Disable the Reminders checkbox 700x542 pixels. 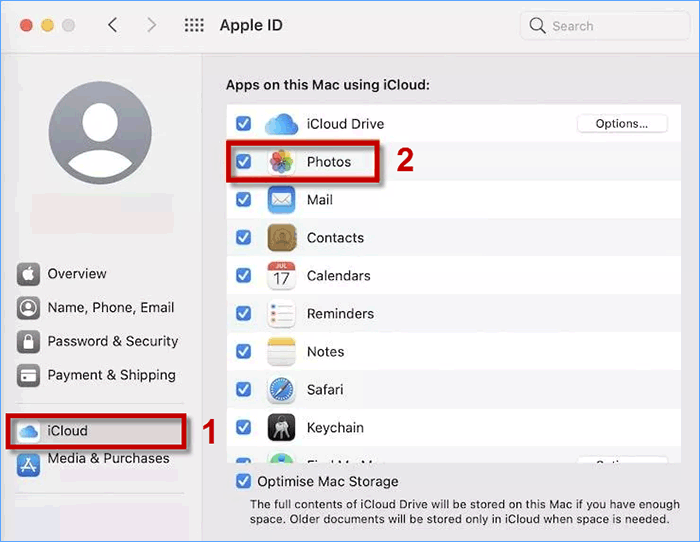(243, 313)
